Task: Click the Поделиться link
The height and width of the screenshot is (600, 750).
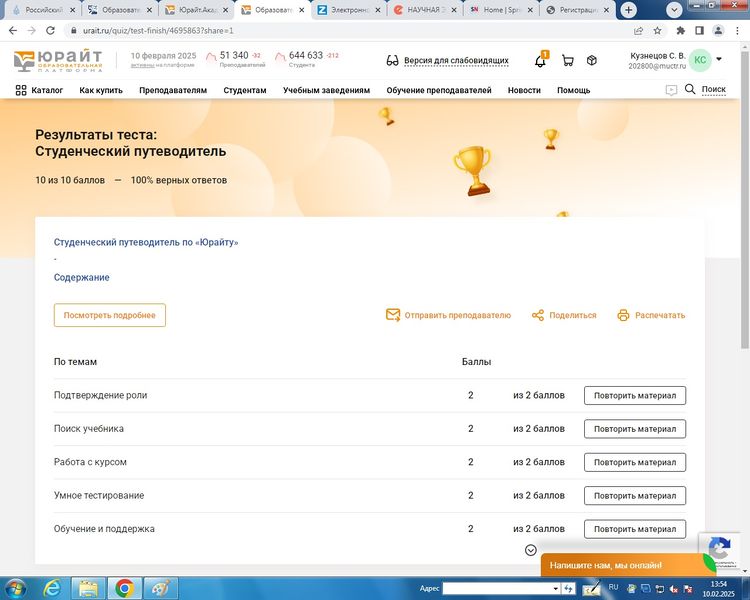Action: point(573,315)
